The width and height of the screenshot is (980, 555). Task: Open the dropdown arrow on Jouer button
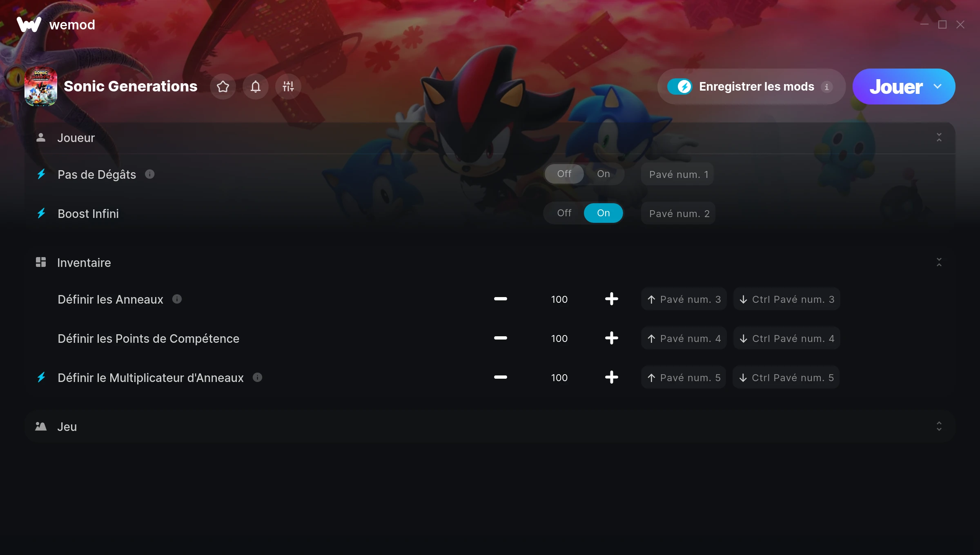coord(938,87)
